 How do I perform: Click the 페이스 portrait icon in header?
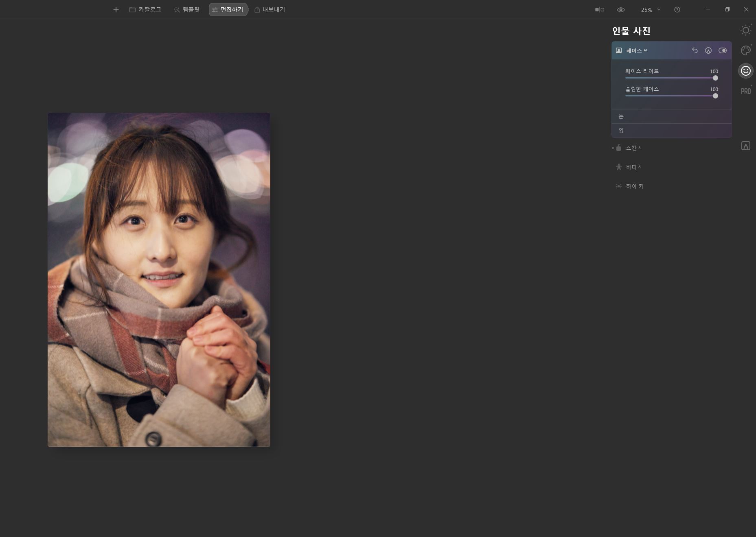point(619,50)
